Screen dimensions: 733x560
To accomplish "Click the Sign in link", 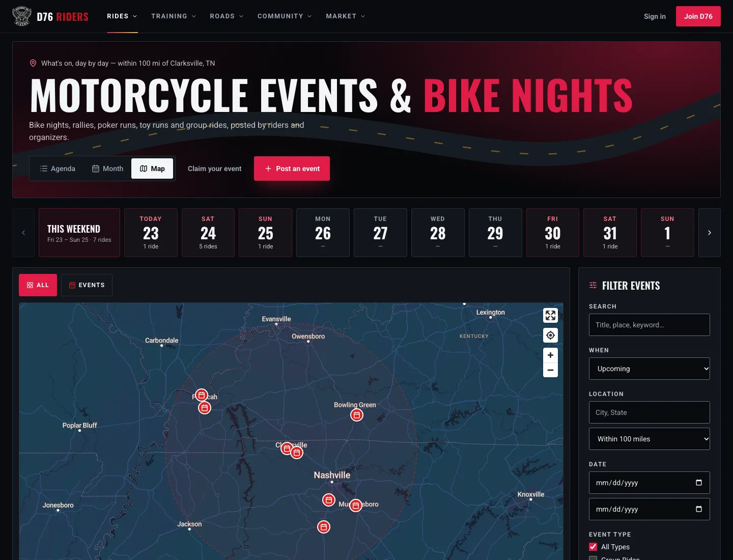I will [x=655, y=16].
